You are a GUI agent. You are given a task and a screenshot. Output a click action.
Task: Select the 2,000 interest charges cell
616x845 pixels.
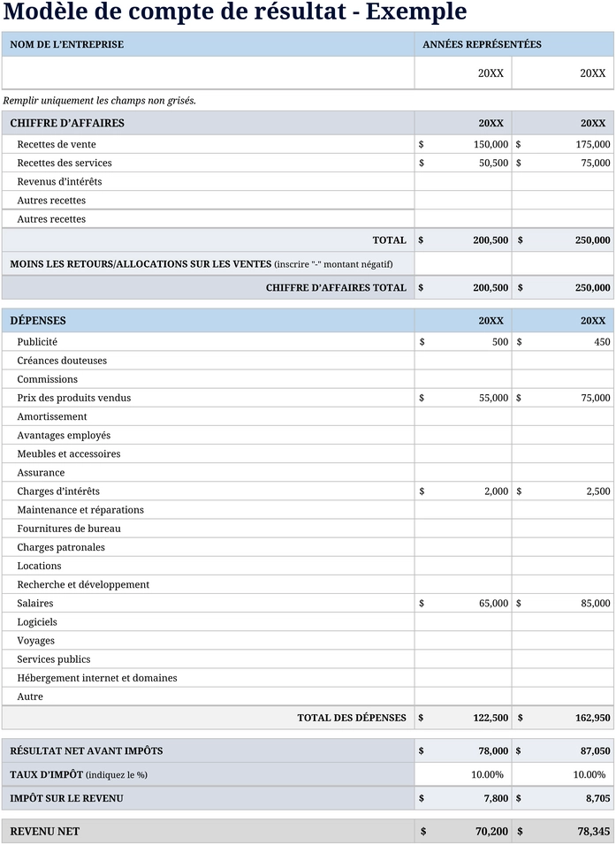click(463, 491)
